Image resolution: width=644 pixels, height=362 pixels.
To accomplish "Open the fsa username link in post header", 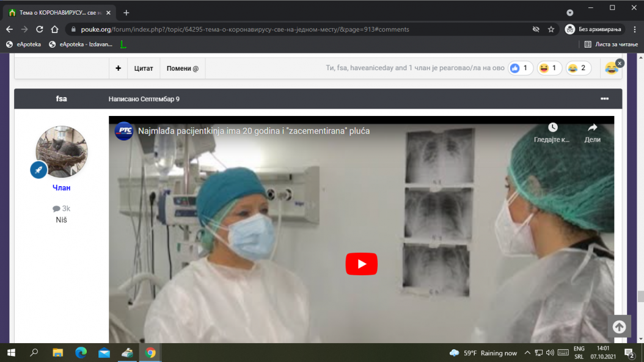I will click(61, 99).
